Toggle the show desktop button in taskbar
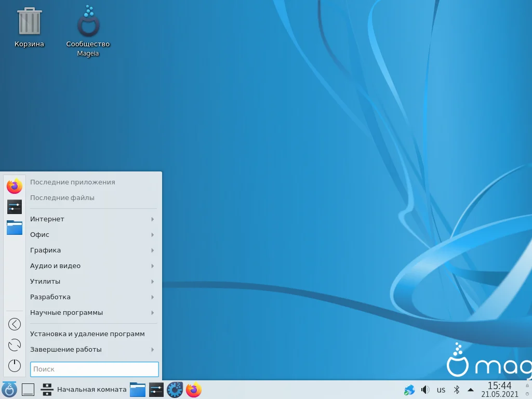This screenshot has width=532, height=399. pyautogui.click(x=28, y=390)
